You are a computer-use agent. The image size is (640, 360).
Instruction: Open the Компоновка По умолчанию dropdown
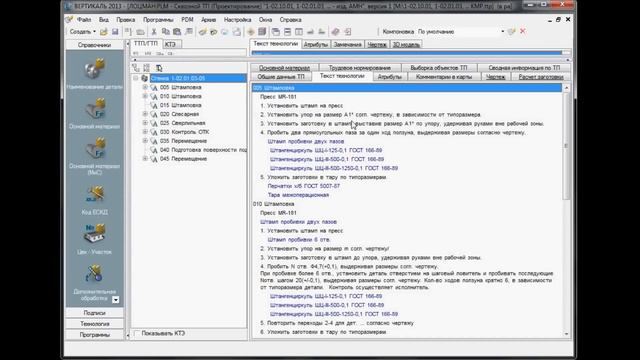[503, 31]
